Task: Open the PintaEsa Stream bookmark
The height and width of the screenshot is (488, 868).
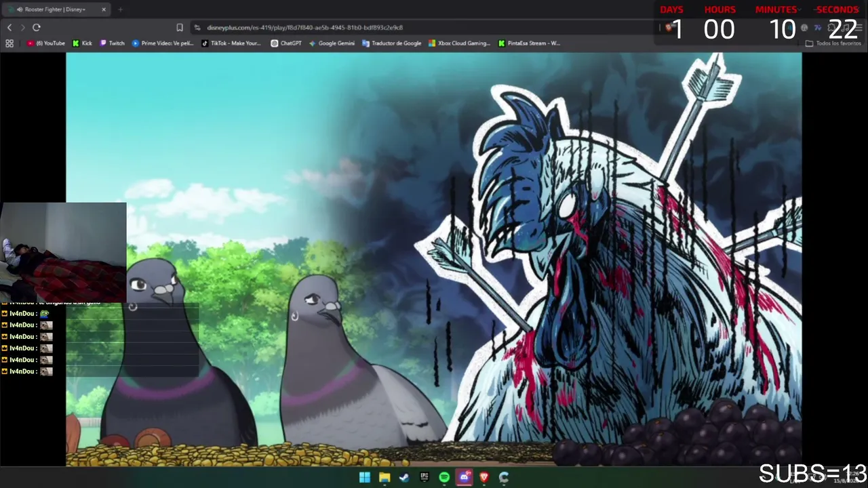Action: click(x=529, y=43)
